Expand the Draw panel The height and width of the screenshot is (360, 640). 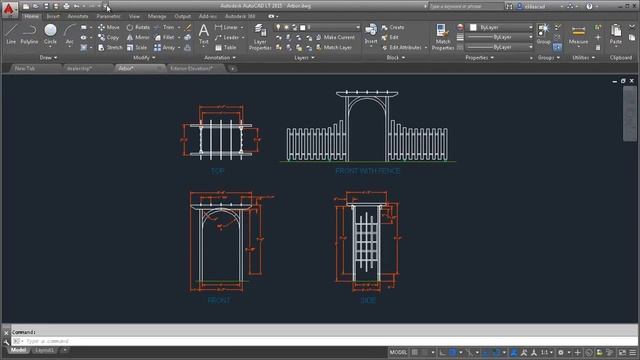(x=48, y=58)
